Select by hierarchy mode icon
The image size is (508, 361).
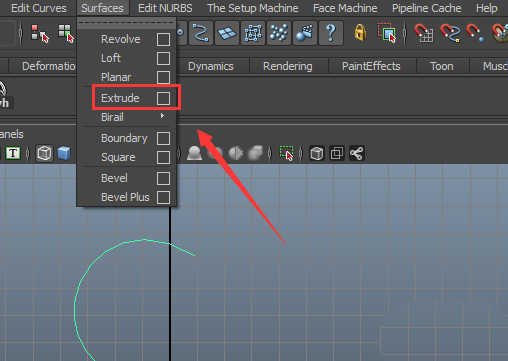[40, 33]
